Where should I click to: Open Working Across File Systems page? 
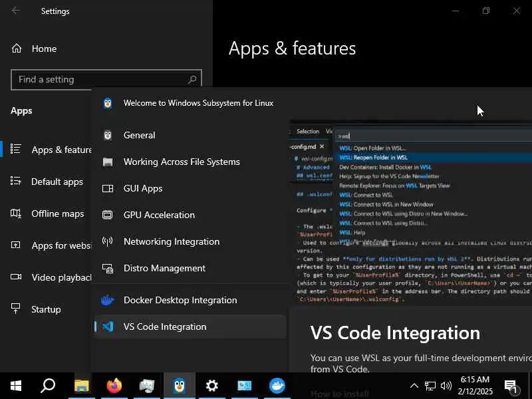pos(190,162)
